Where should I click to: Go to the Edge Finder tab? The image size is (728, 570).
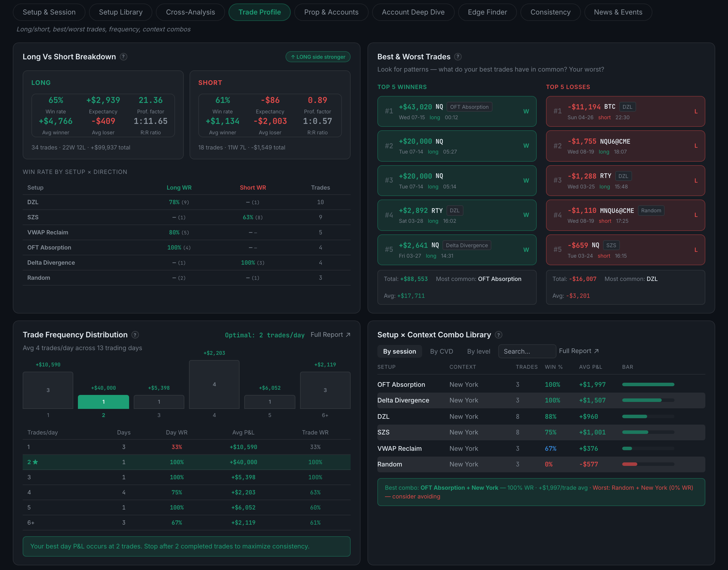[x=487, y=12]
